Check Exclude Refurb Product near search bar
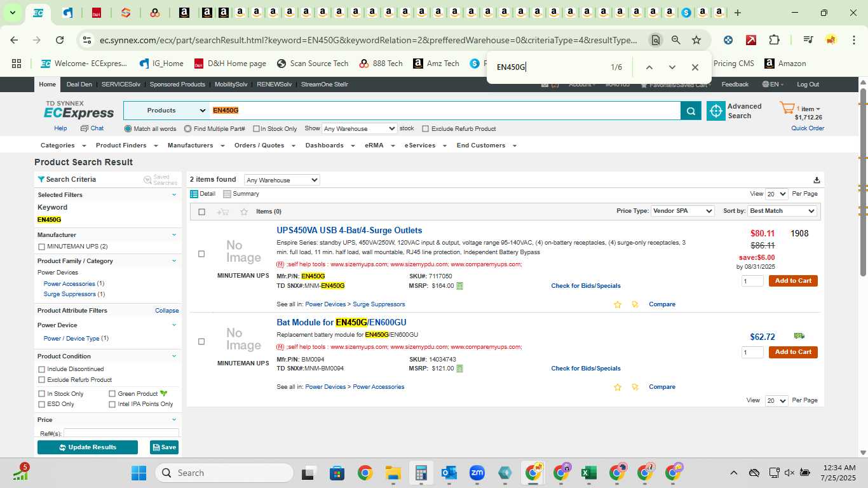This screenshot has width=868, height=488. pyautogui.click(x=426, y=129)
